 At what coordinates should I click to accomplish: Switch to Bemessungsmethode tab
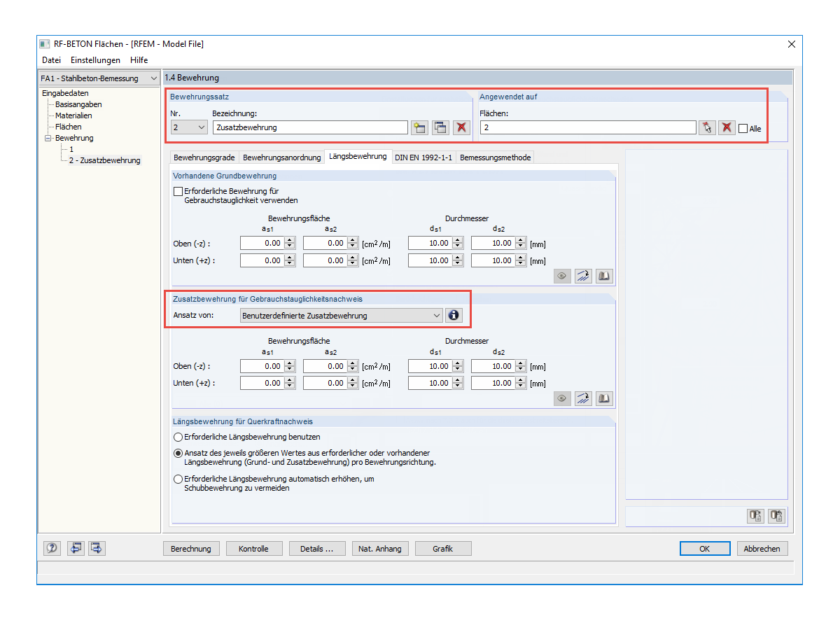[495, 157]
